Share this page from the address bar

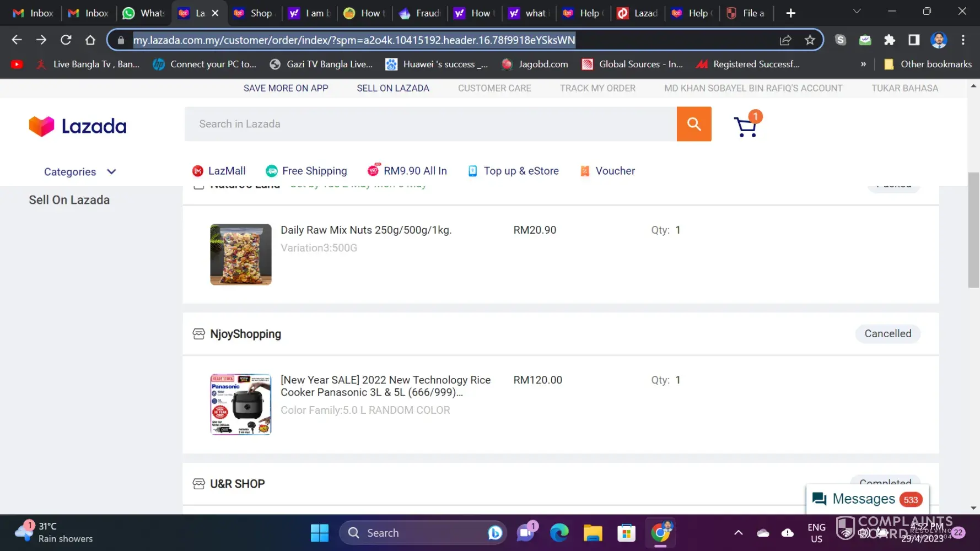pos(785,40)
